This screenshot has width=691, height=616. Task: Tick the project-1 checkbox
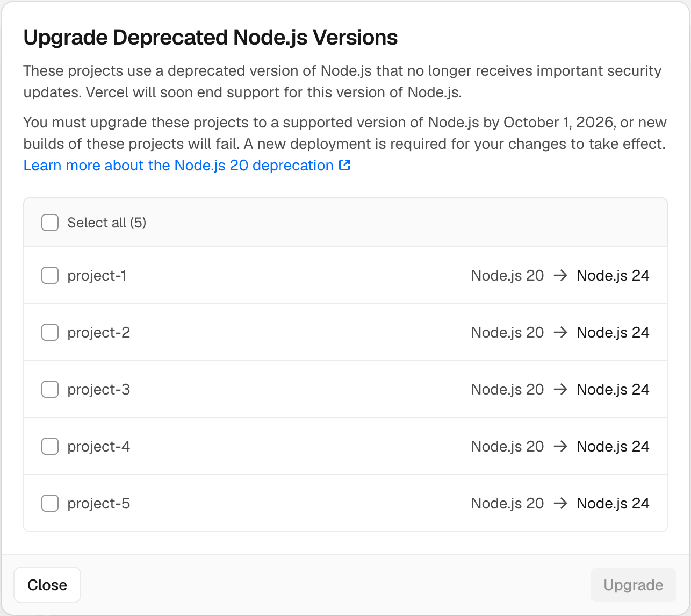[x=50, y=275]
